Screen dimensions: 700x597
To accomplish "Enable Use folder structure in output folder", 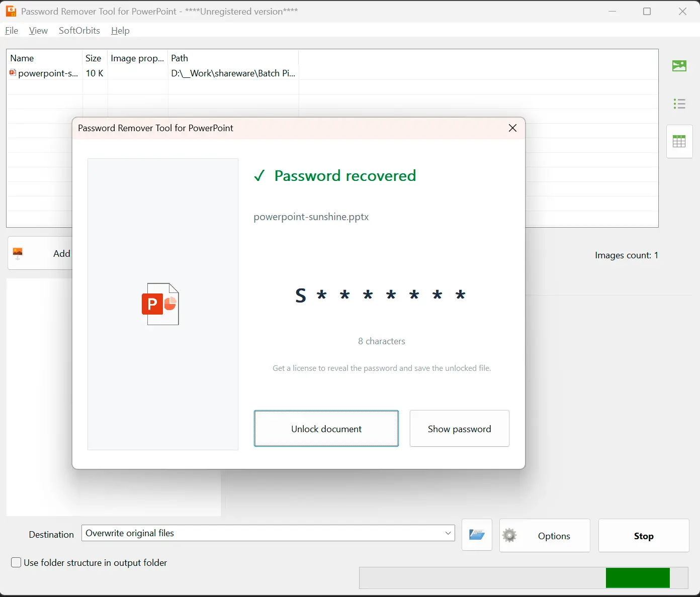I will pos(16,562).
